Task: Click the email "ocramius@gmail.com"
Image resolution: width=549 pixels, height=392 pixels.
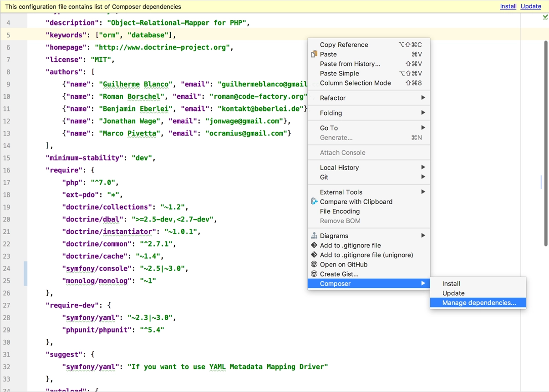Action: [246, 133]
